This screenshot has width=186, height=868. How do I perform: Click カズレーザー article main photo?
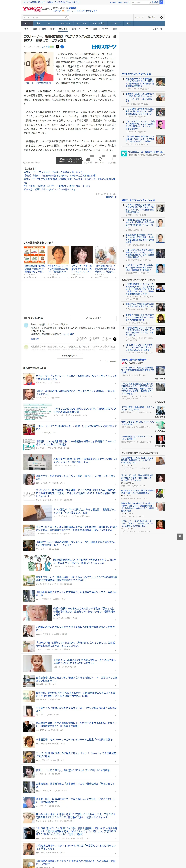pos(39,66)
